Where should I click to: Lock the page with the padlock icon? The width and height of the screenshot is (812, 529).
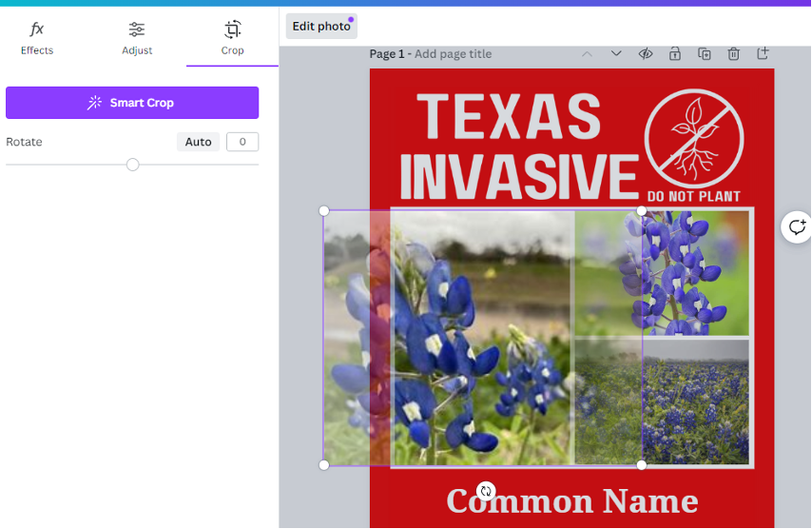(x=675, y=54)
